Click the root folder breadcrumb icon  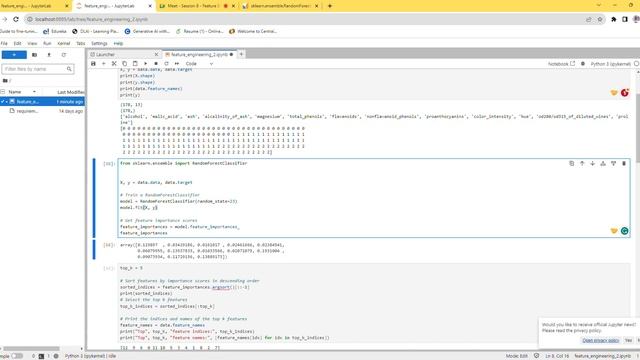pos(5,80)
